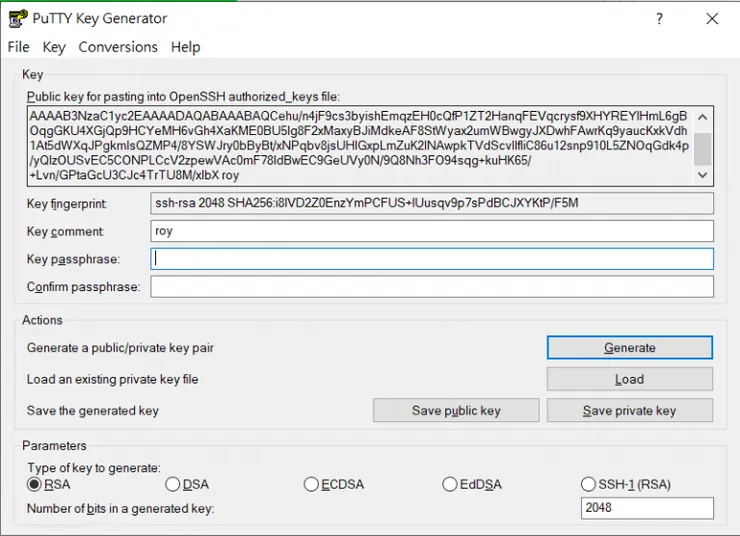The image size is (740, 536).
Task: Click the question mark help button
Action: [x=659, y=18]
